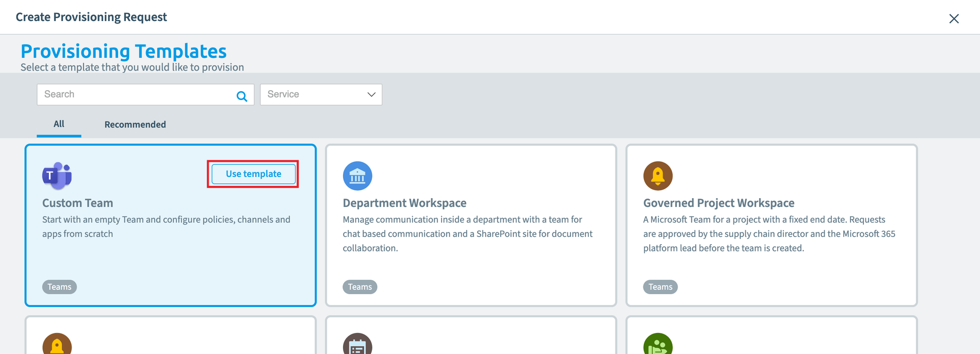Image resolution: width=980 pixels, height=354 pixels.
Task: Open the Service dropdown
Action: (x=321, y=95)
